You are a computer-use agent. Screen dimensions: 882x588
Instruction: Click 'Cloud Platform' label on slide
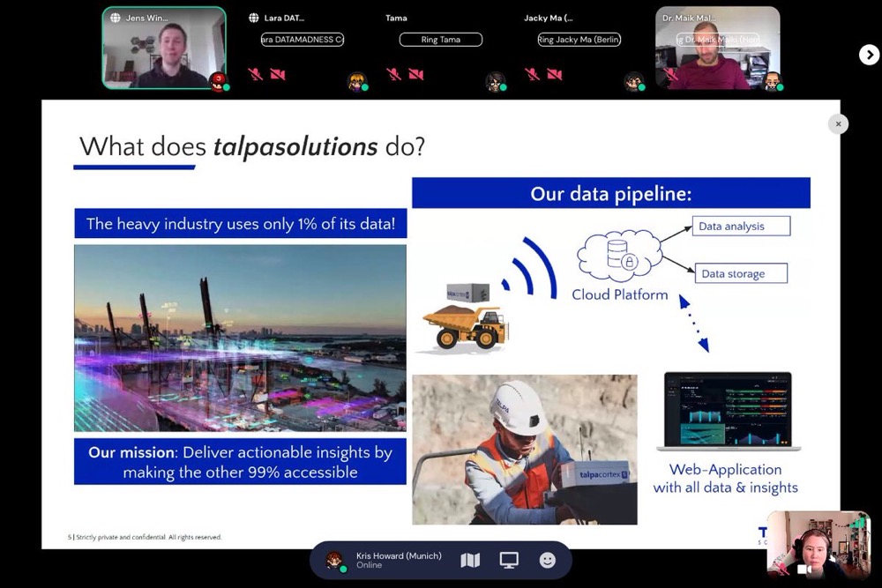[620, 294]
